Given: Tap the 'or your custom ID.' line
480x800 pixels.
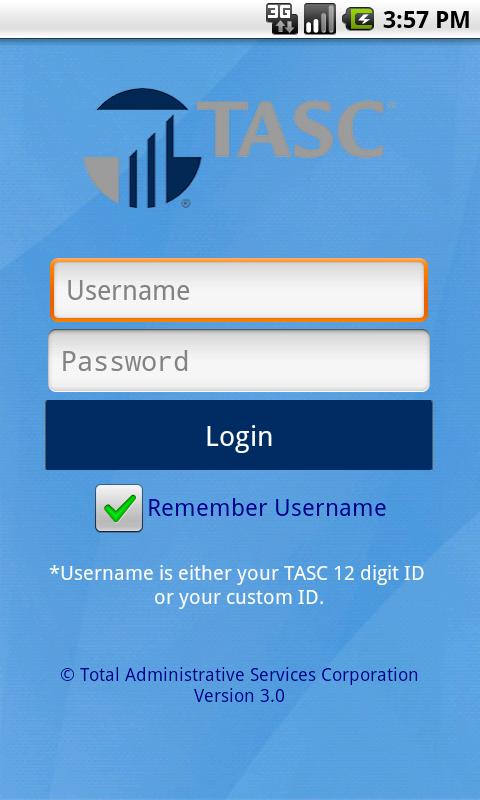Looking at the screenshot, I should (x=239, y=597).
